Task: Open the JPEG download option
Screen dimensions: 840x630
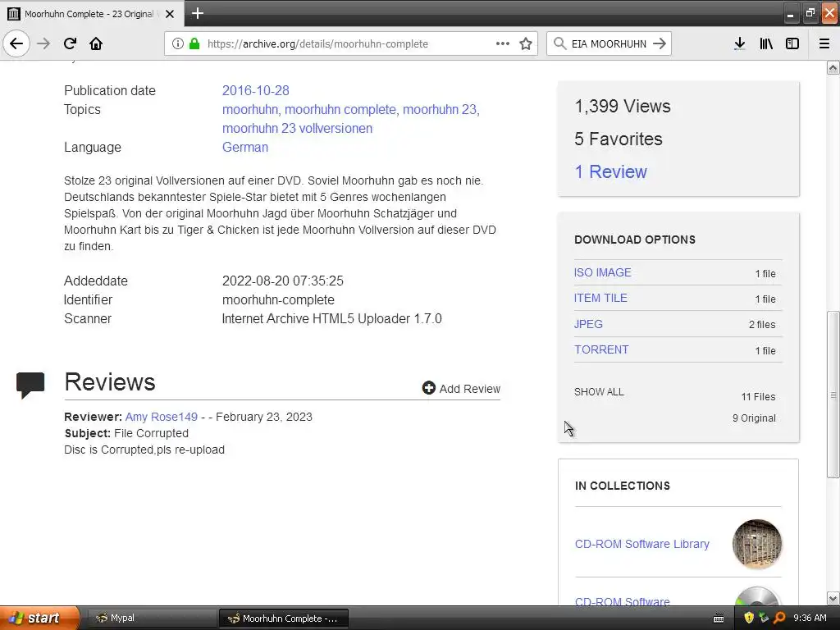Action: [x=588, y=324]
